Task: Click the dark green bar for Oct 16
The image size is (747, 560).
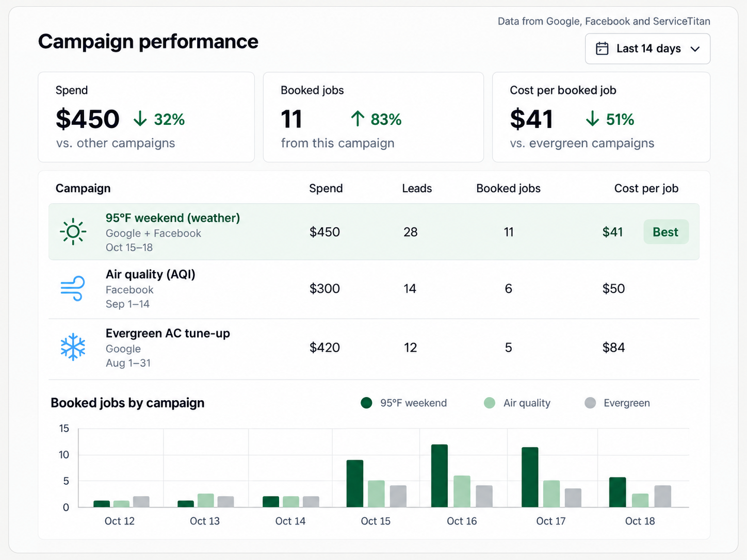Action: tap(440, 476)
